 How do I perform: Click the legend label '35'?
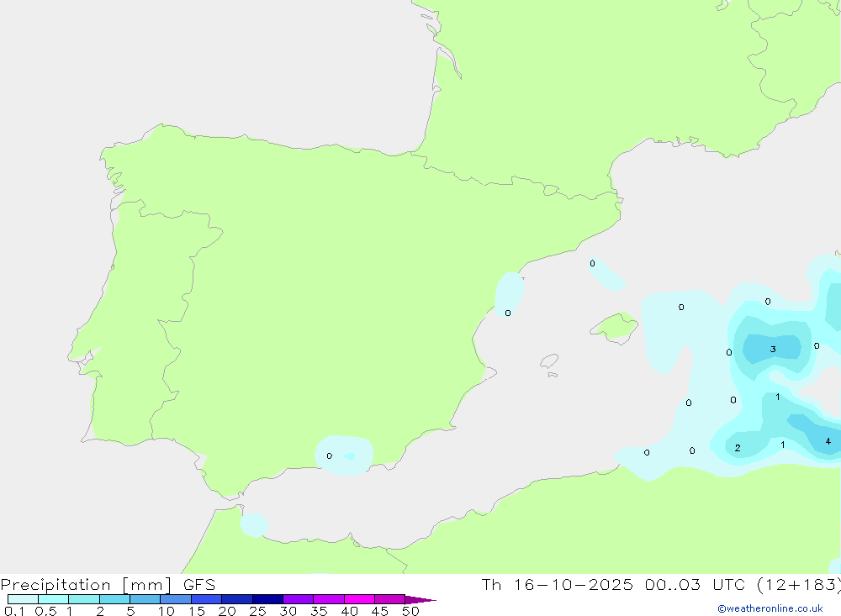319,611
